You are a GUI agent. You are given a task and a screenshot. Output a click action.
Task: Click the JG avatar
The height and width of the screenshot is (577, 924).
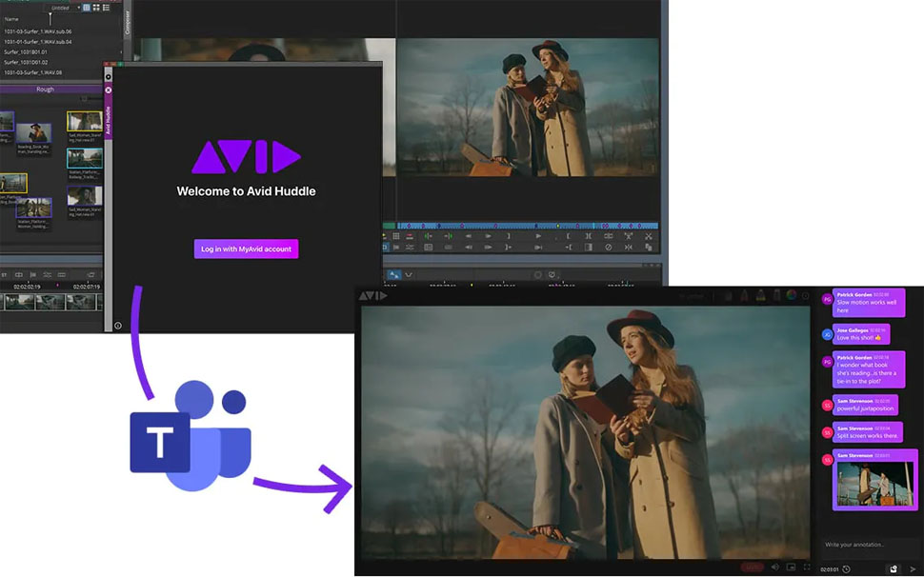click(x=827, y=334)
